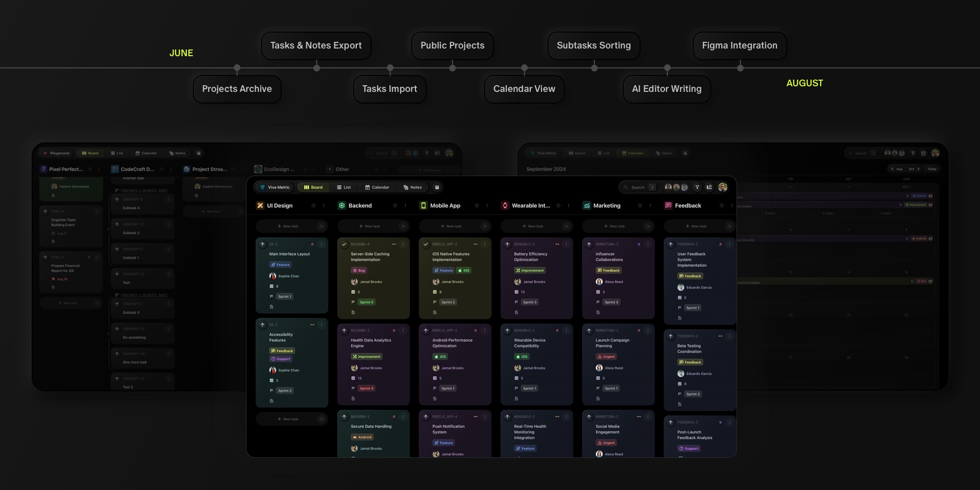Open the filter icon in the top bar
The width and height of the screenshot is (980, 490).
(697, 187)
